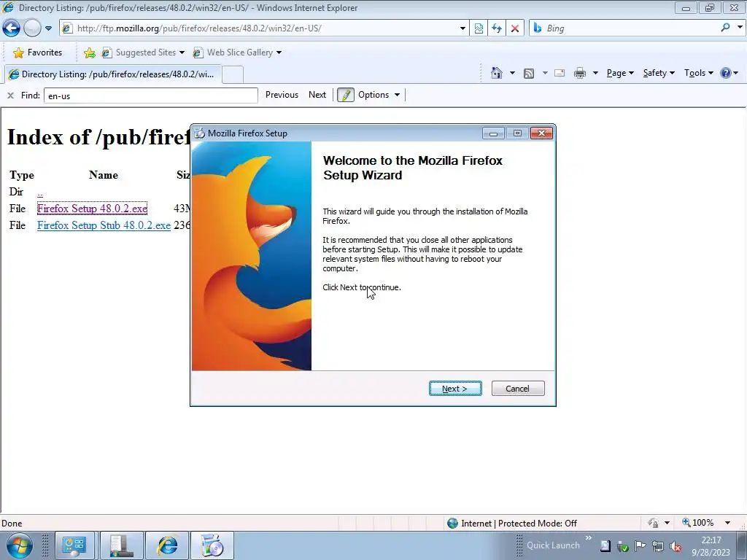Open the recent pages dropdown arrow
747x560 pixels.
[x=48, y=28]
